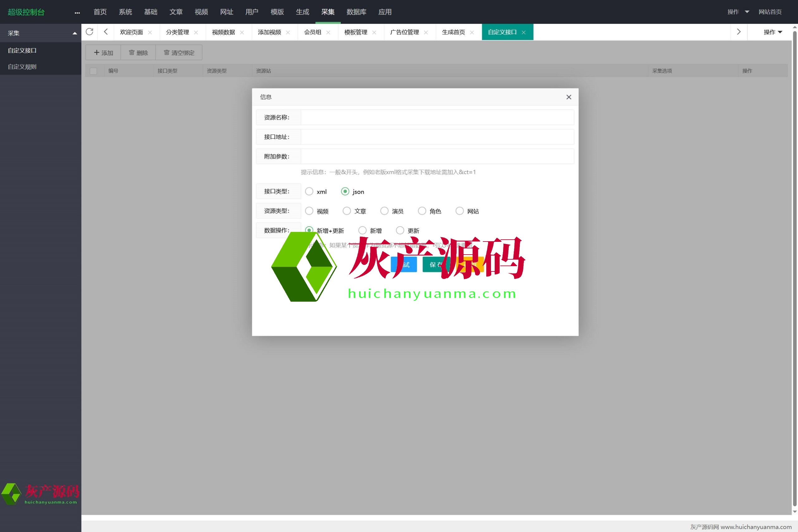Open 自定义规则 in the sidebar

[x=22, y=67]
